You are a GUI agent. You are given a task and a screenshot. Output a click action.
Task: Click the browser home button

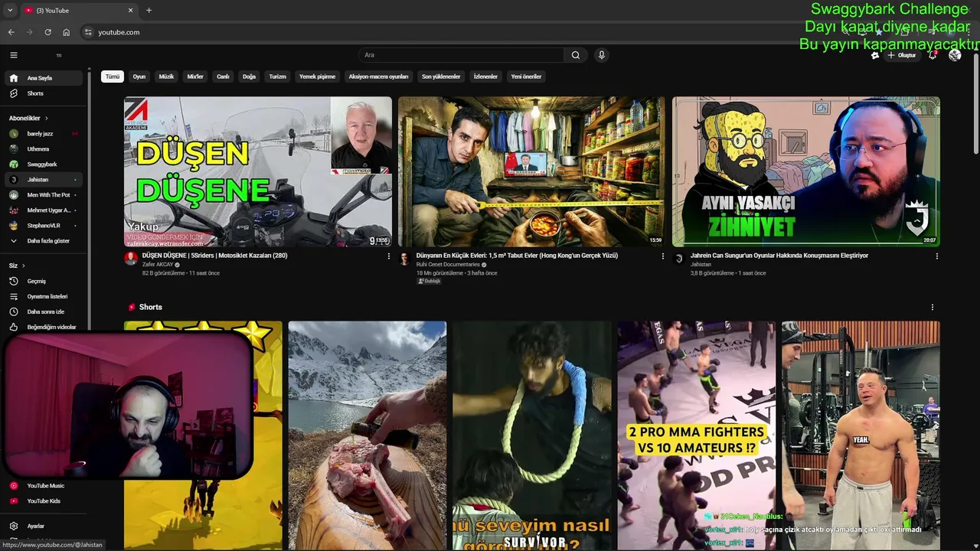pos(67,32)
